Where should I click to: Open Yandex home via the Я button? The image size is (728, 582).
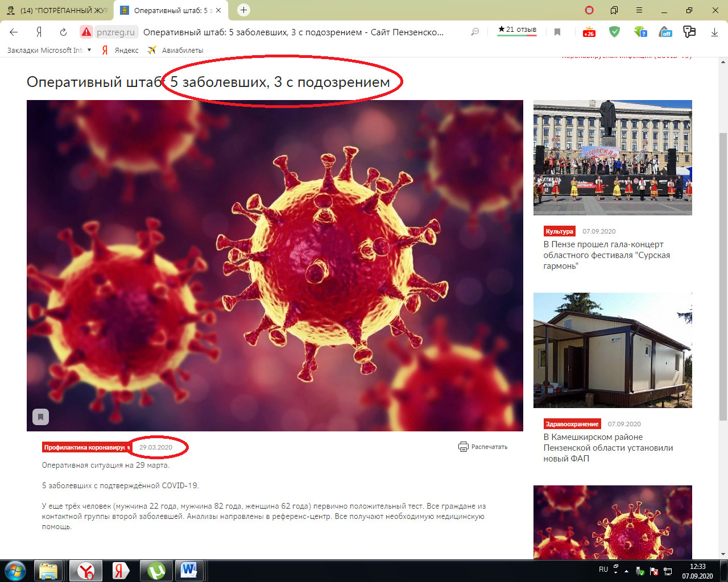click(39, 32)
